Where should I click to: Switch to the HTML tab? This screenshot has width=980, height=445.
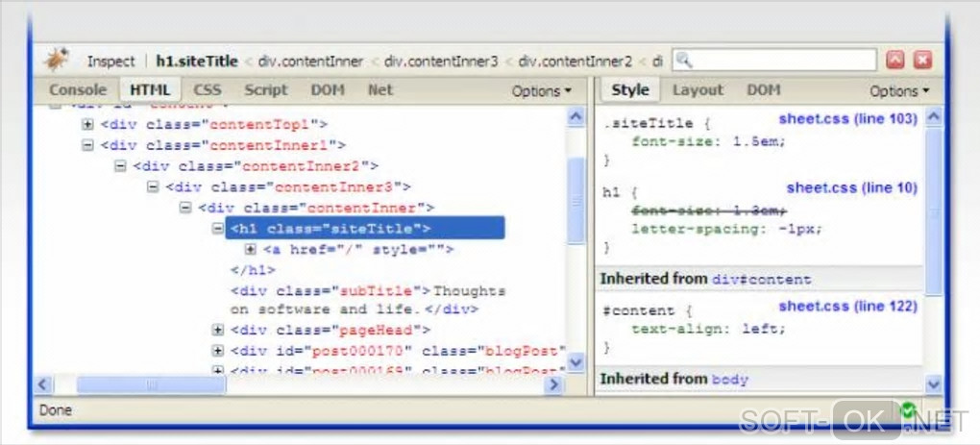pos(150,90)
